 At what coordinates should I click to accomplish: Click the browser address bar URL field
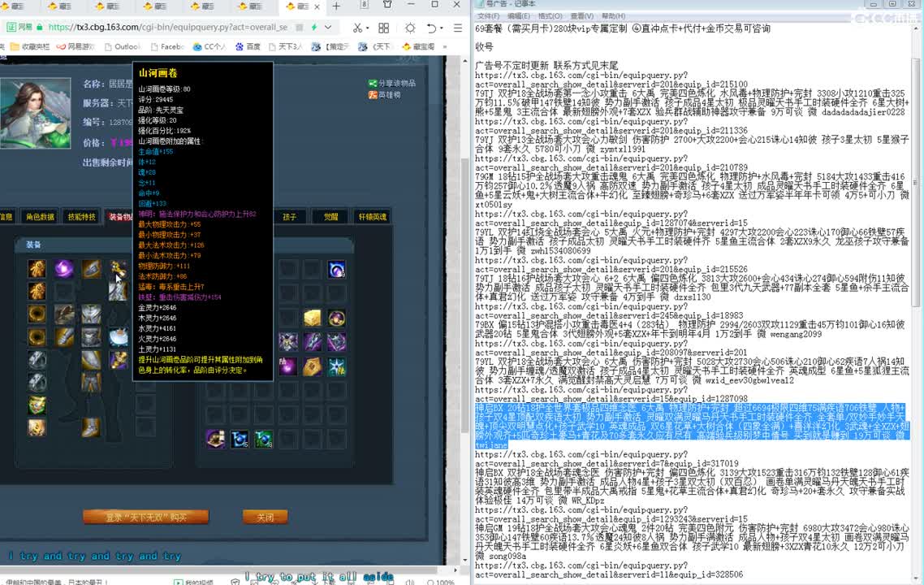click(x=166, y=28)
